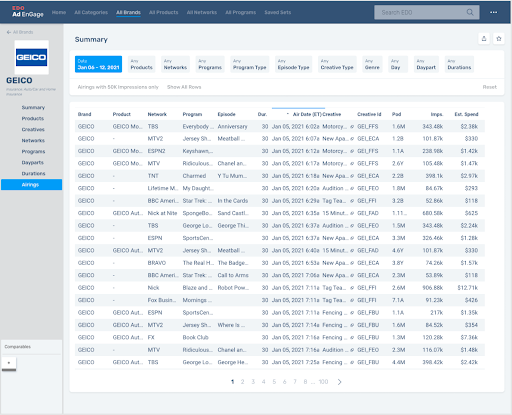This screenshot has width=512, height=415.
Task: Go to next page with arrow
Action: [x=339, y=382]
